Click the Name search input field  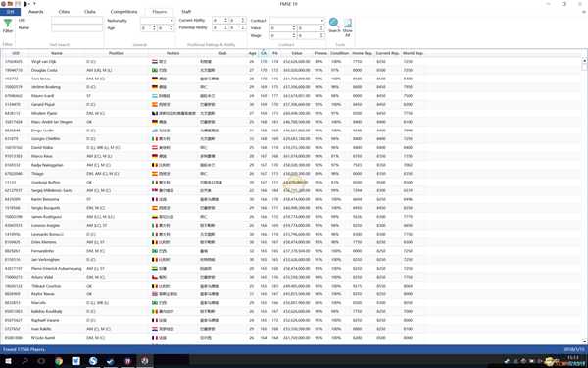tap(76, 28)
